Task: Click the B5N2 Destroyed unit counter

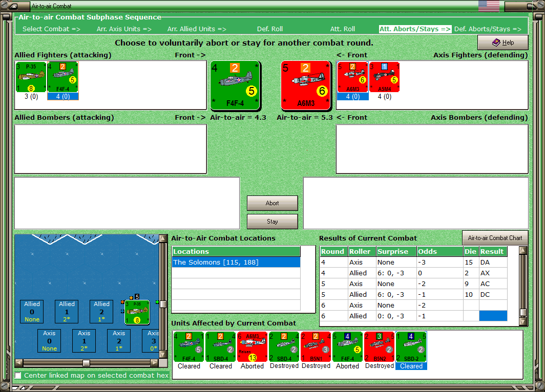Action: click(x=380, y=347)
